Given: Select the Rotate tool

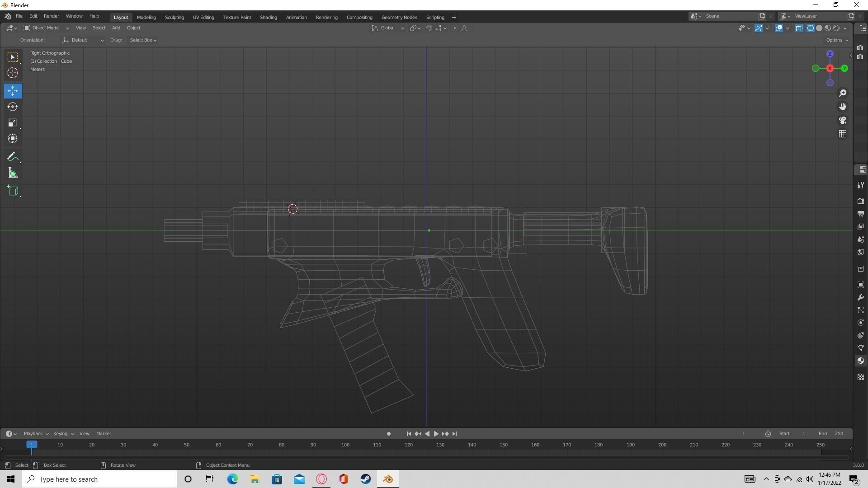Looking at the screenshot, I should click(x=13, y=107).
